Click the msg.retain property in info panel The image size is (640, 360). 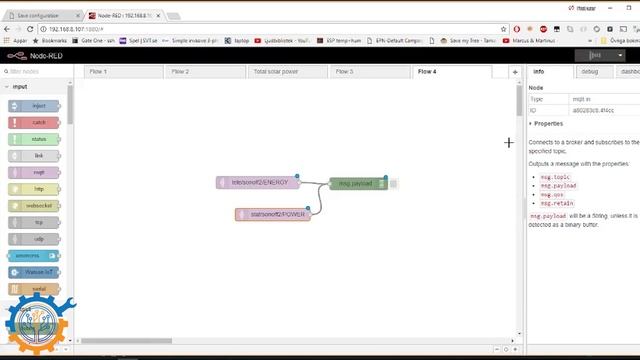557,203
